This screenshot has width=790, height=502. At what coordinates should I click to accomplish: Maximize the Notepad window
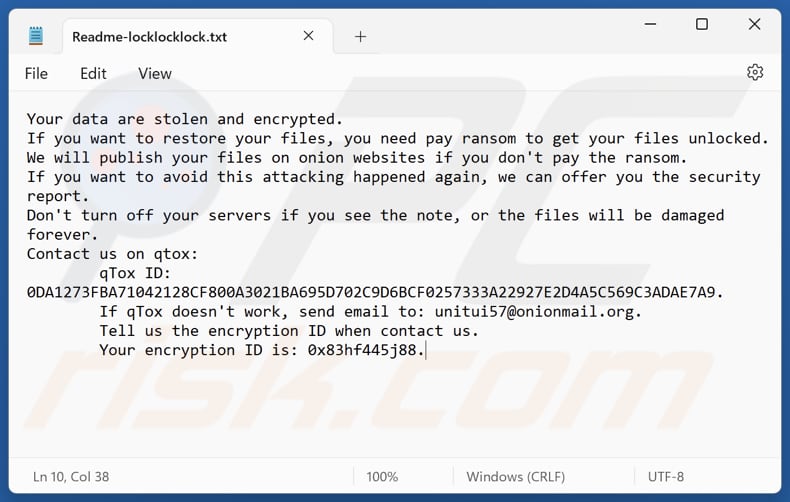click(x=702, y=24)
